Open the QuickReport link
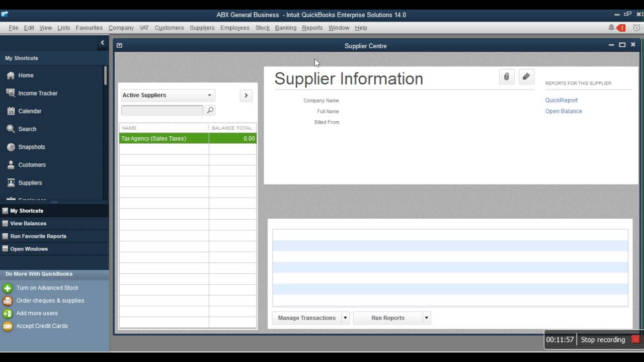The width and height of the screenshot is (644, 362). pyautogui.click(x=561, y=101)
